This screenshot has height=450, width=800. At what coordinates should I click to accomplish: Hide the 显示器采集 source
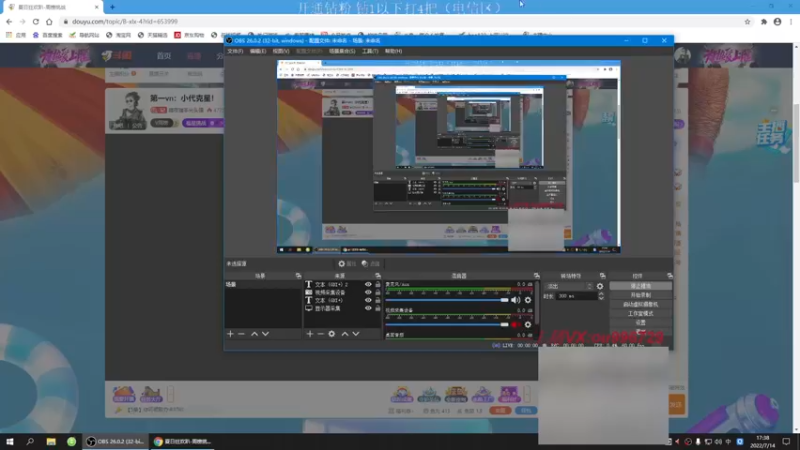coord(368,308)
